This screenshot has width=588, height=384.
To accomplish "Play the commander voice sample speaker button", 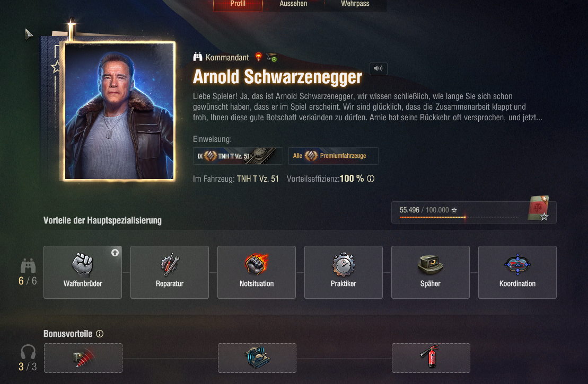I will tap(379, 68).
